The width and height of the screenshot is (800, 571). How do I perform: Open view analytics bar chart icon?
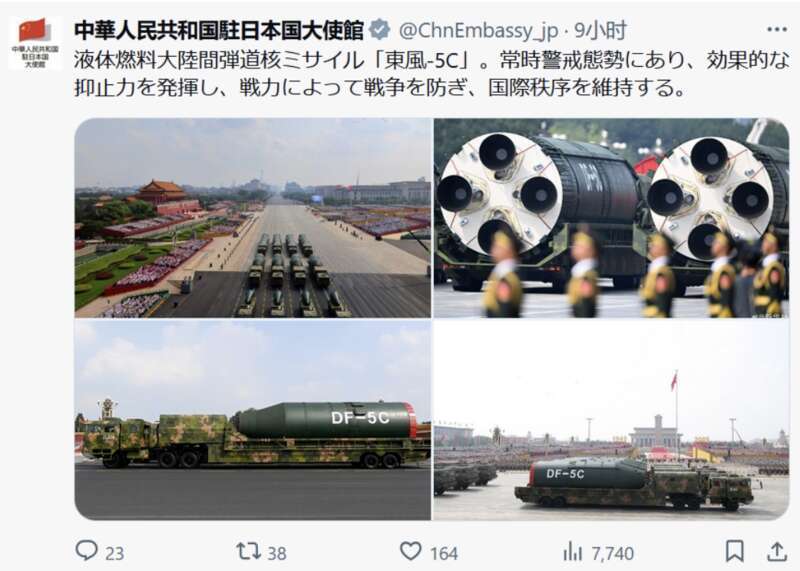tap(572, 552)
